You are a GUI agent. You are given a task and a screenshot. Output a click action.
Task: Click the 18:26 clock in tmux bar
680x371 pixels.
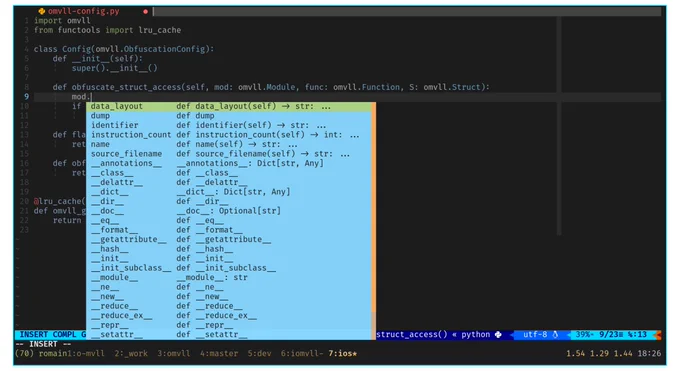pyautogui.click(x=649, y=354)
